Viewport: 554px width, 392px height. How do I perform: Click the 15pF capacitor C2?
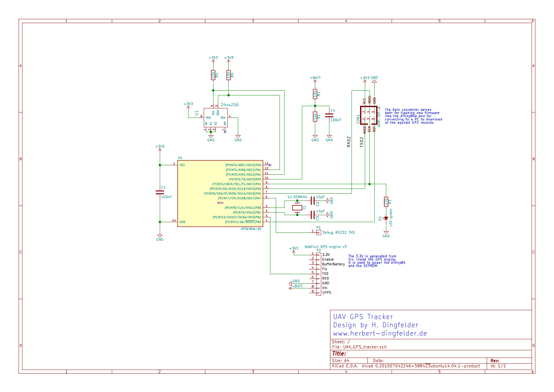313,201
